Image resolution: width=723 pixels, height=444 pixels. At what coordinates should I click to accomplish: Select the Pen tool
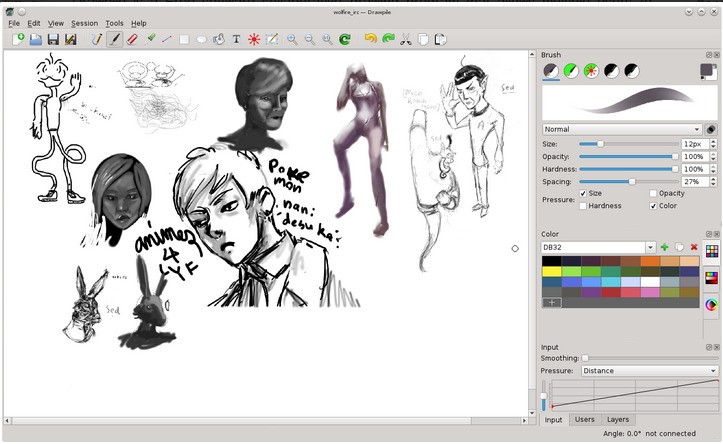[97, 40]
